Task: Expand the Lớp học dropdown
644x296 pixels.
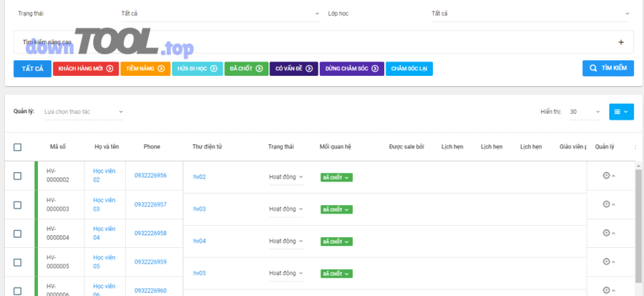Action: (530, 14)
